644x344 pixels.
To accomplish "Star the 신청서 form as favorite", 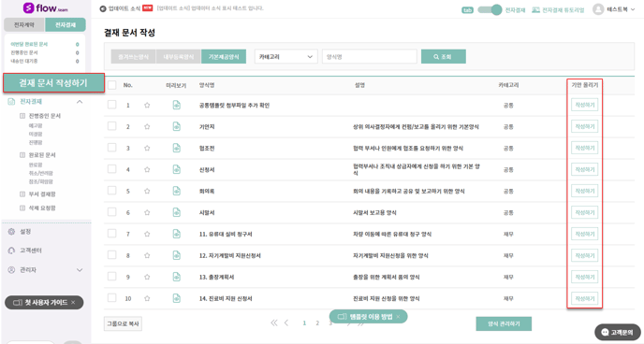I will pos(147,170).
